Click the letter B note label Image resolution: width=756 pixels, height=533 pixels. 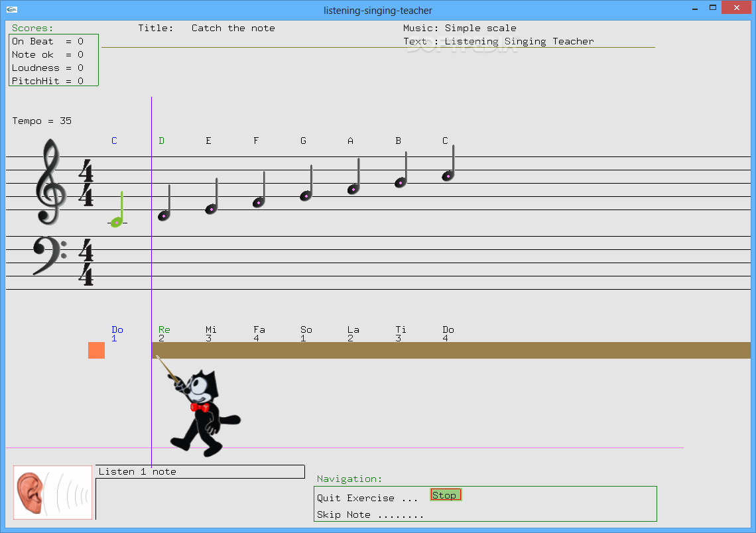[x=399, y=141]
